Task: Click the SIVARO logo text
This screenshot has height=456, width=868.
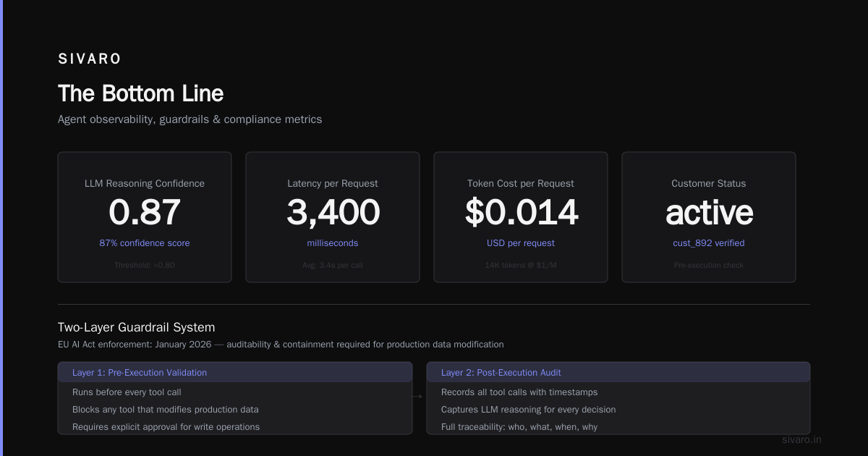Action: (90, 59)
